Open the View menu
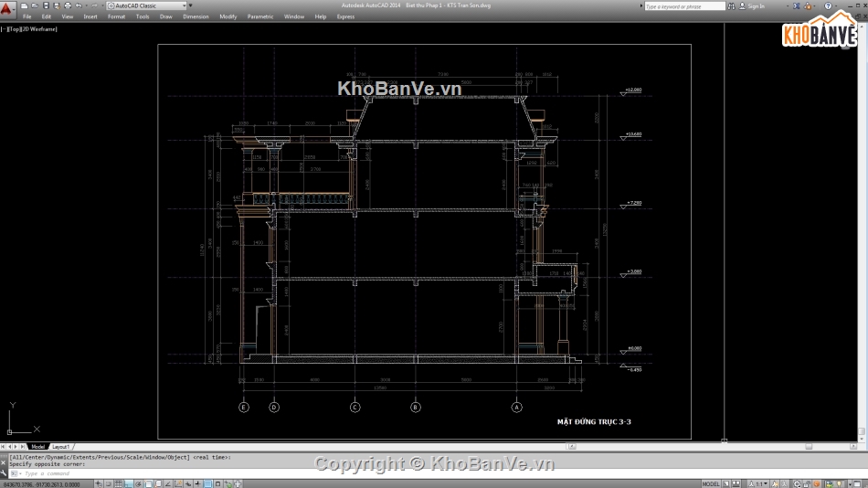Image resolution: width=868 pixels, height=488 pixels. pos(68,16)
